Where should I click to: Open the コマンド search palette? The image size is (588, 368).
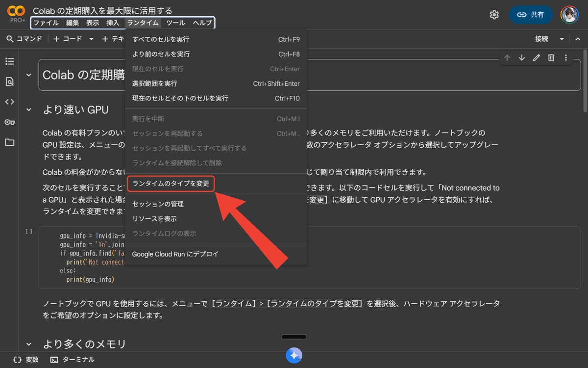tap(24, 39)
